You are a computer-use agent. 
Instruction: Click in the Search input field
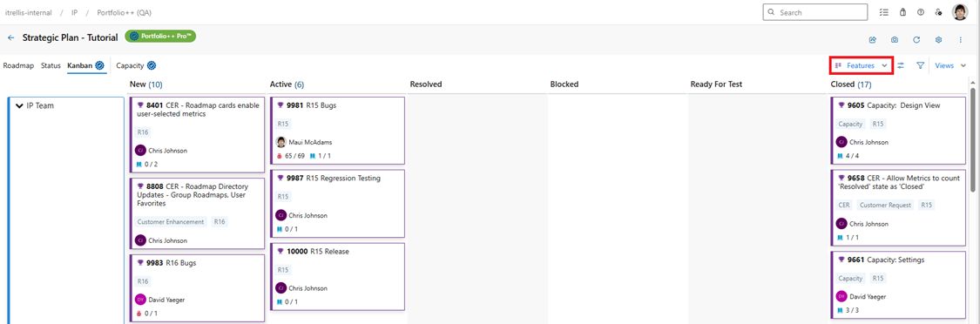point(815,12)
